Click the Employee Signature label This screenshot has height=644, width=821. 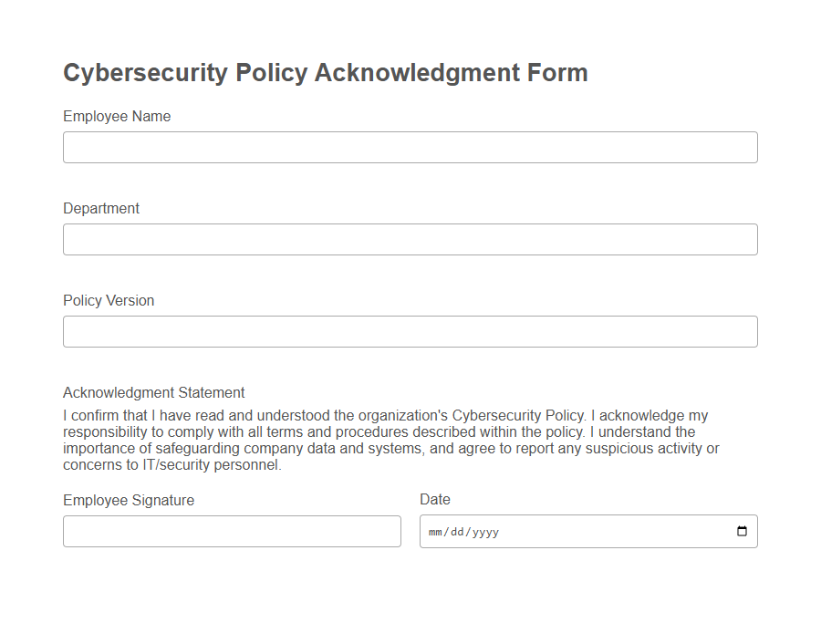(128, 500)
